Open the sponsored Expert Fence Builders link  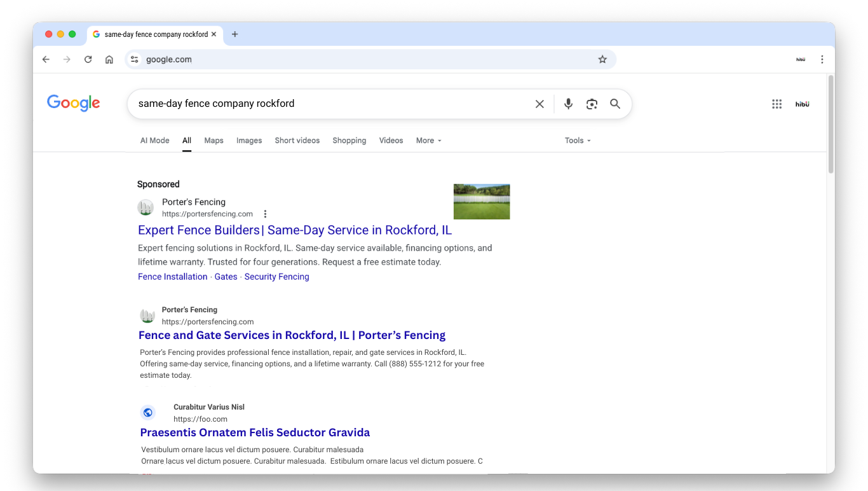295,230
